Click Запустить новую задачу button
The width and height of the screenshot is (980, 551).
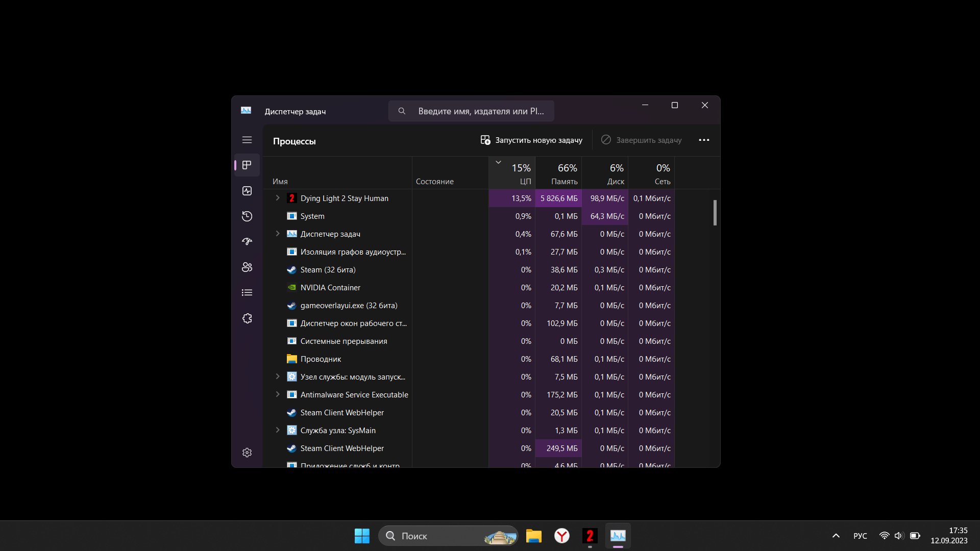[x=531, y=140]
